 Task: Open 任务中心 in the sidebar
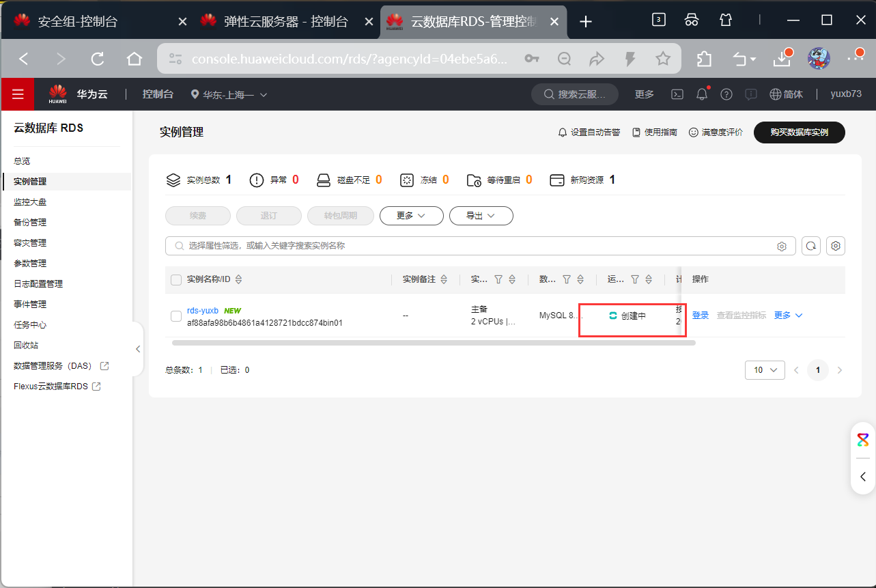pyautogui.click(x=30, y=324)
